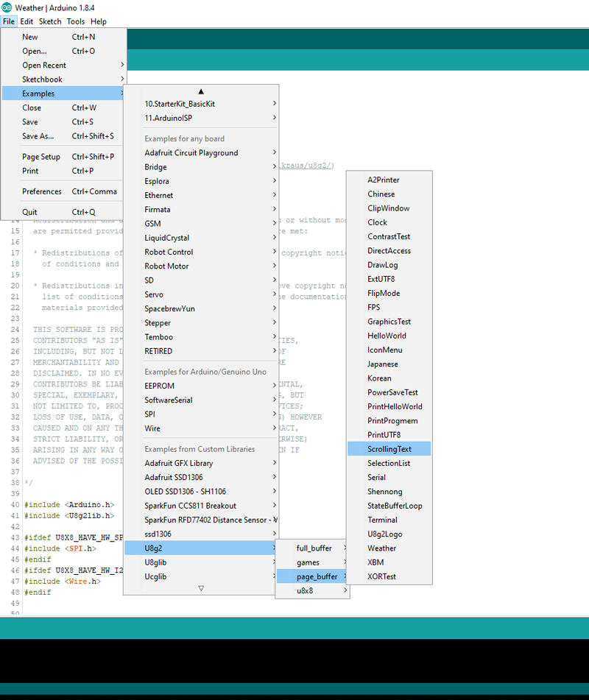Expand Open Recent submenu
589x700 pixels.
64,66
